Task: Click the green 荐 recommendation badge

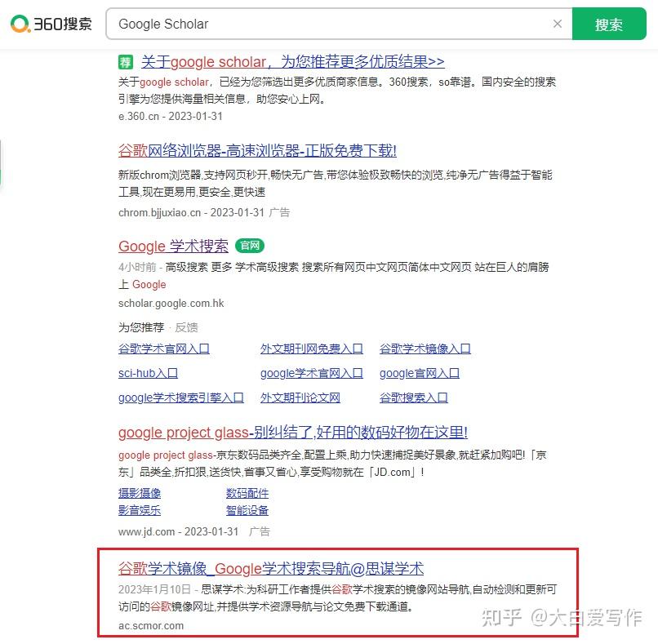Action: coord(126,62)
